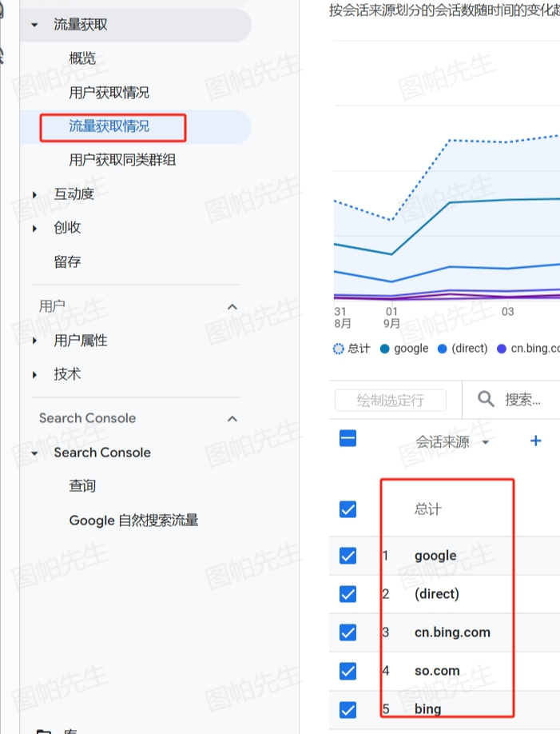
Task: Collapse the Search Console group chevron
Action: [x=232, y=418]
